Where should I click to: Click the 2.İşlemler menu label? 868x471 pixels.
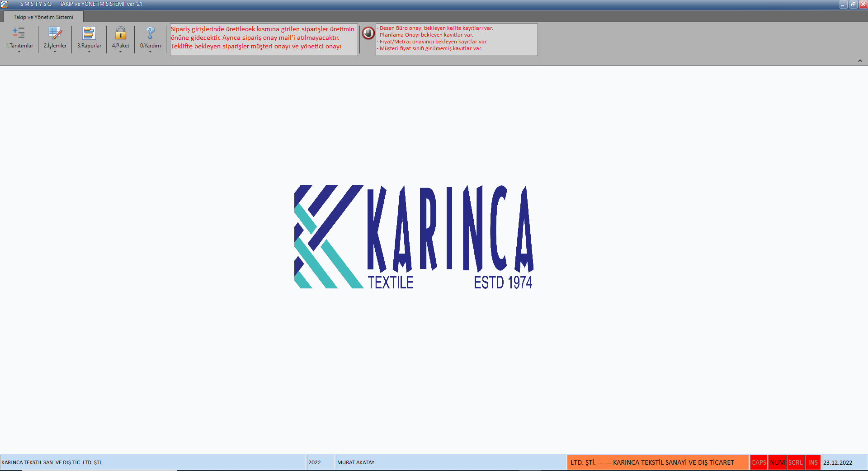click(x=55, y=46)
